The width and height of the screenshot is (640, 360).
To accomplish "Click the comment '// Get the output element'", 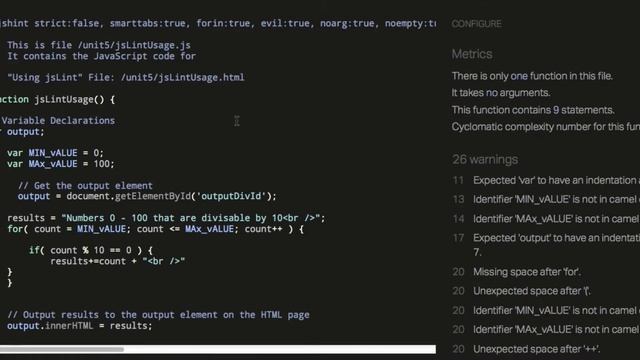I will point(85,186).
